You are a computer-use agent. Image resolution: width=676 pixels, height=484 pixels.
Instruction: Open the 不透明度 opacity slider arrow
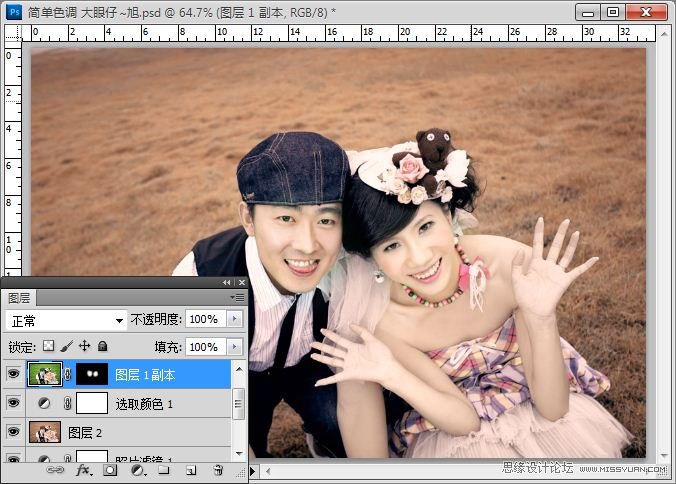[235, 319]
